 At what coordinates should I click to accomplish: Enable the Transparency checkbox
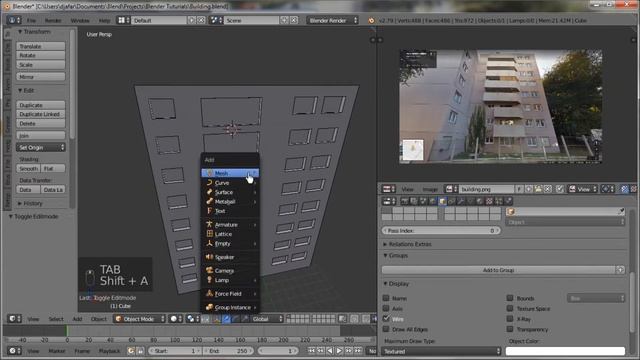click(x=510, y=329)
